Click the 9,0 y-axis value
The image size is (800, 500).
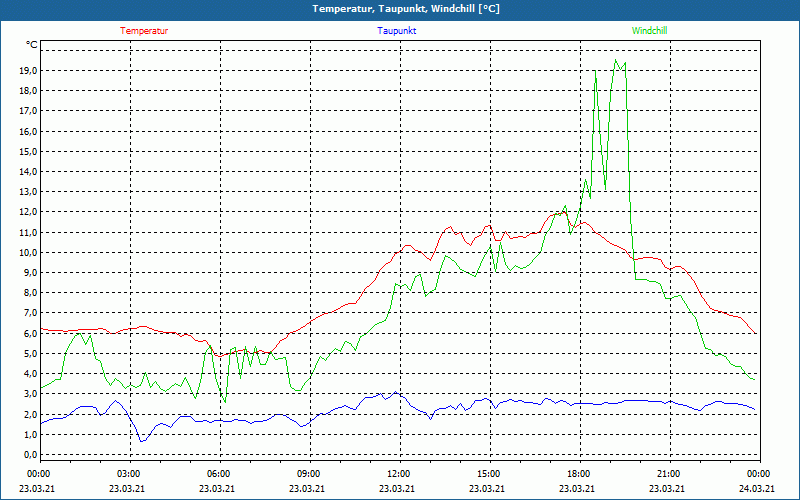click(30, 272)
